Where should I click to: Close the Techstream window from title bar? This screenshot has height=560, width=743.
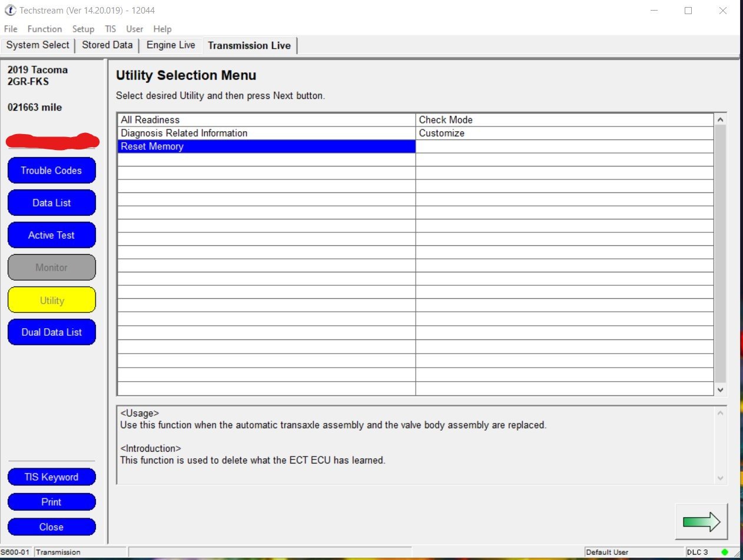point(723,11)
